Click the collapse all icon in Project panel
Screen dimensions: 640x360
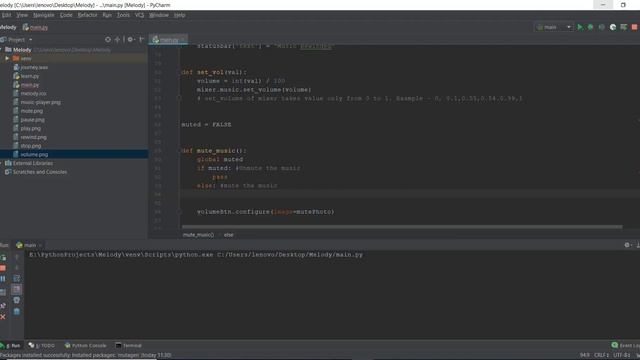pos(118,40)
